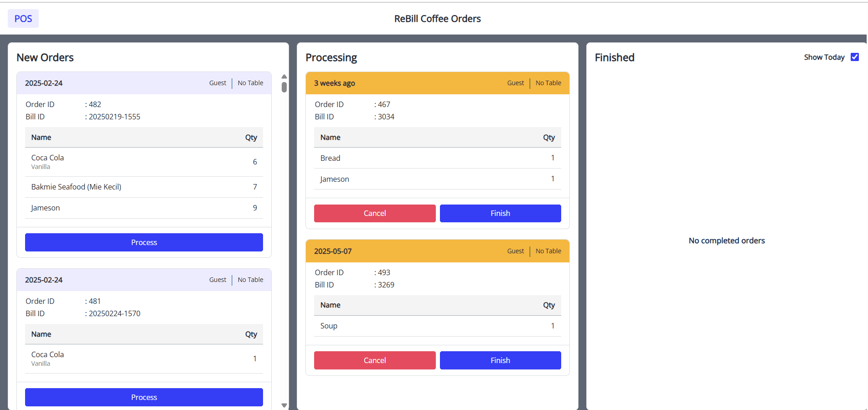Select the Bread row in order 467
The width and height of the screenshot is (868, 410).
pyautogui.click(x=437, y=158)
